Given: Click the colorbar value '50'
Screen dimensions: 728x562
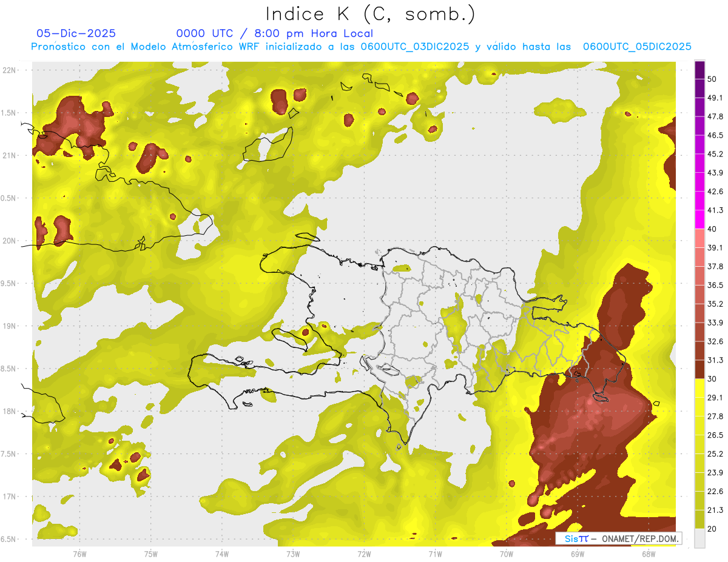Looking at the screenshot, I should click(713, 79).
